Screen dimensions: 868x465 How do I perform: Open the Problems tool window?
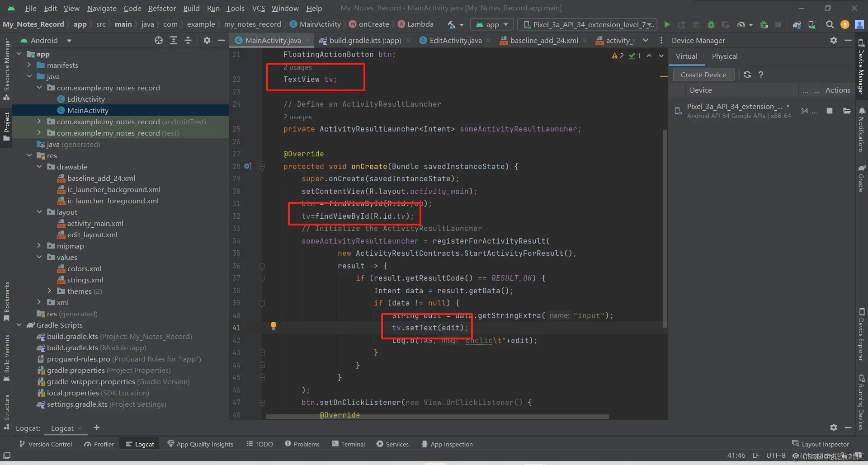click(x=302, y=444)
